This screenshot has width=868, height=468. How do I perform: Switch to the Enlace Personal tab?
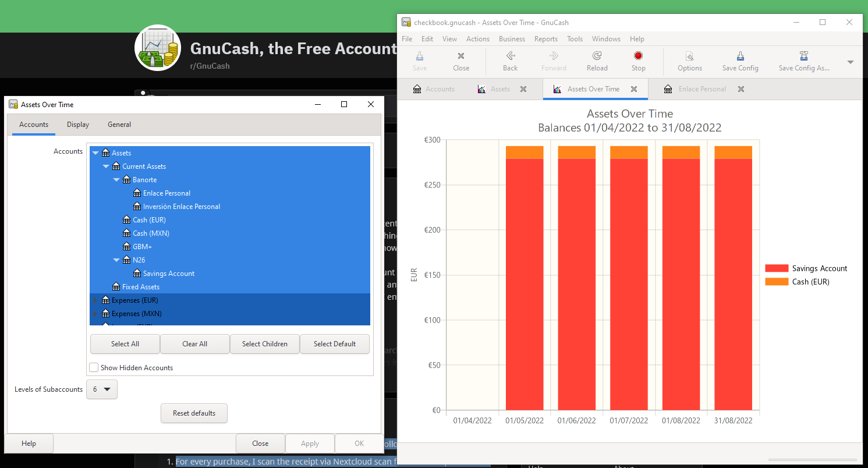(702, 89)
